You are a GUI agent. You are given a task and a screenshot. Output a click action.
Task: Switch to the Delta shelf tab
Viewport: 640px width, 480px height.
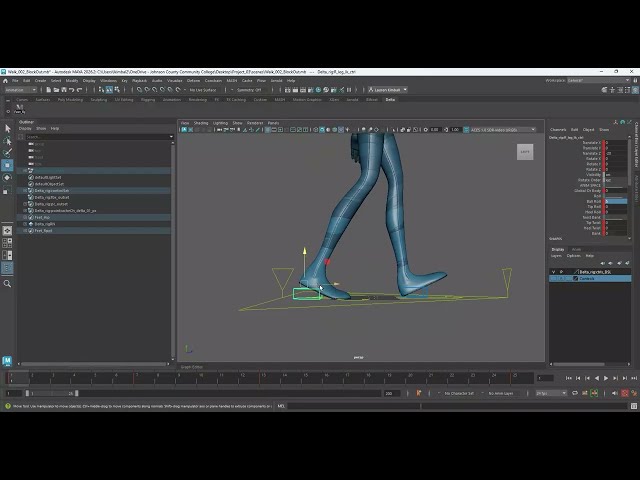tap(390, 100)
